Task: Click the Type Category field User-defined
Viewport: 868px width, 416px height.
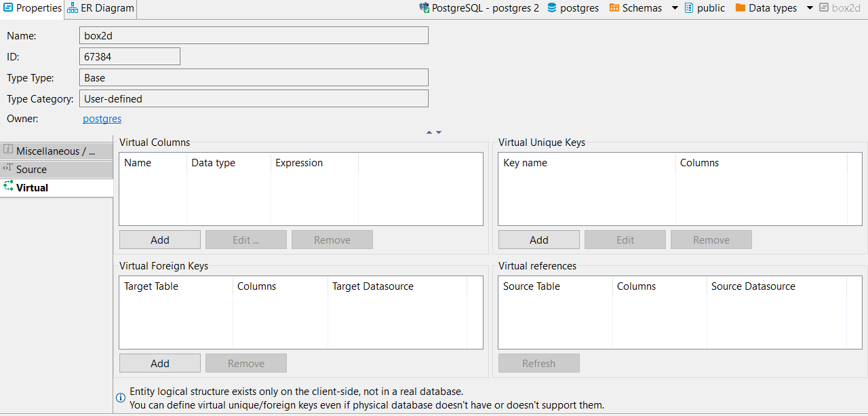Action: [254, 98]
